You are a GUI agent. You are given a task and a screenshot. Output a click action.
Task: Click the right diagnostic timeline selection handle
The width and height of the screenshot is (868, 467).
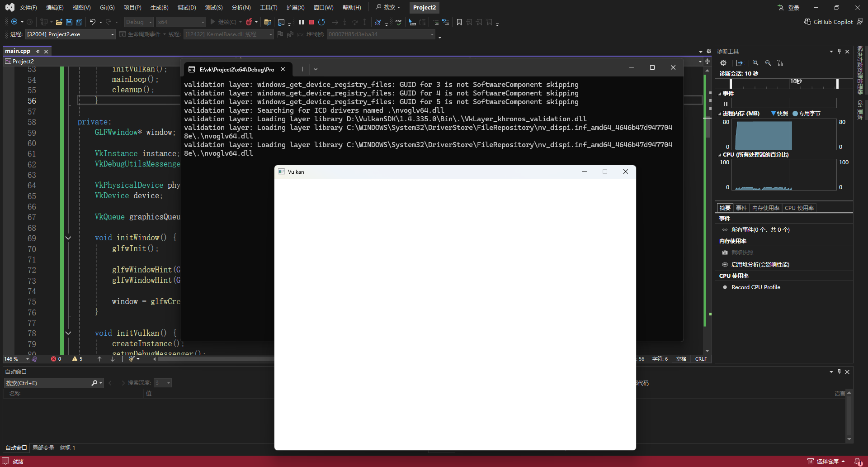tap(837, 84)
